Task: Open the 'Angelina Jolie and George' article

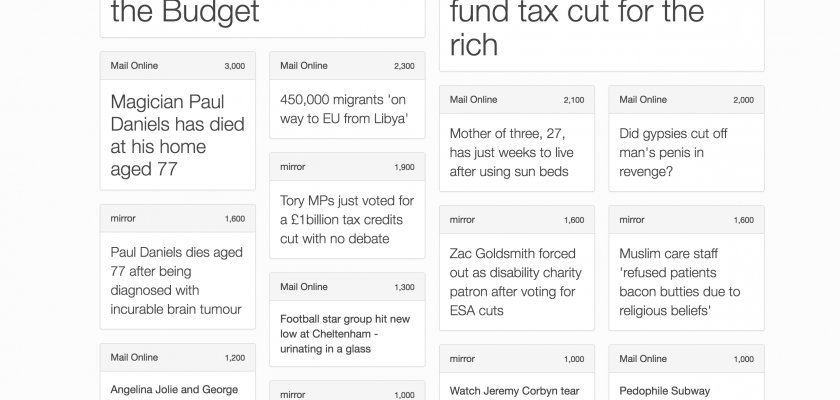Action: click(x=174, y=389)
